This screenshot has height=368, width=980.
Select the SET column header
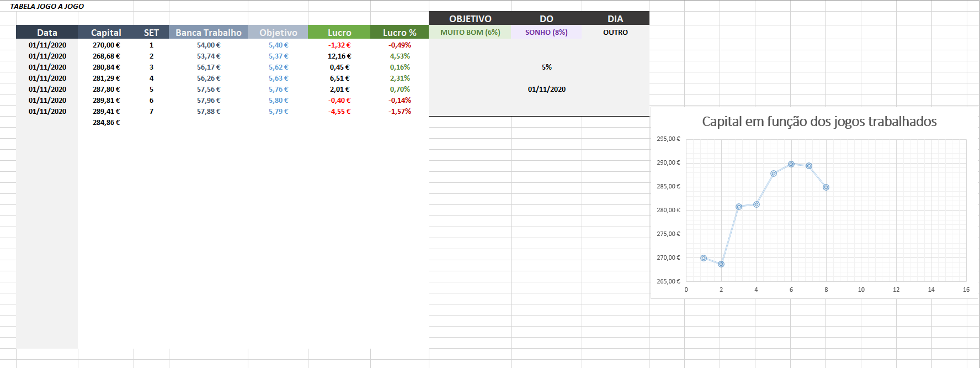151,33
